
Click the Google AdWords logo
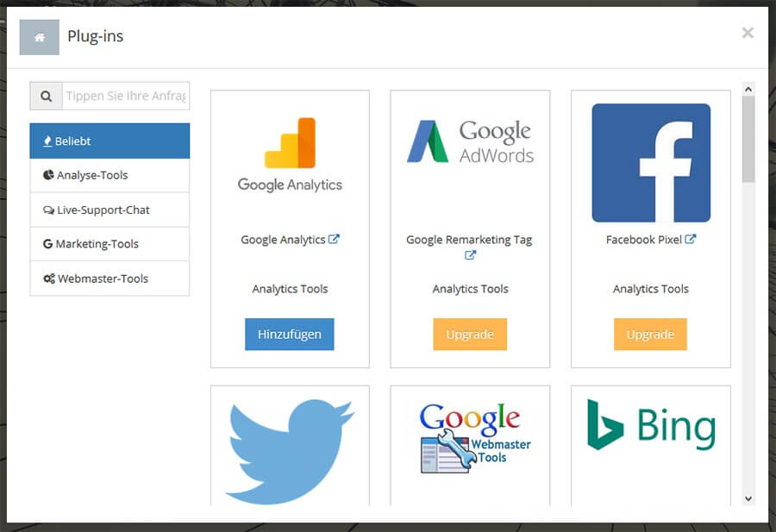pyautogui.click(x=470, y=142)
